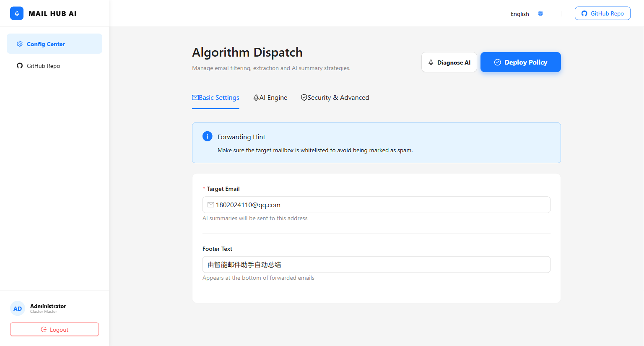Viewport: 644px width, 346px height.
Task: Select the Basic Settings tab
Action: tap(216, 98)
